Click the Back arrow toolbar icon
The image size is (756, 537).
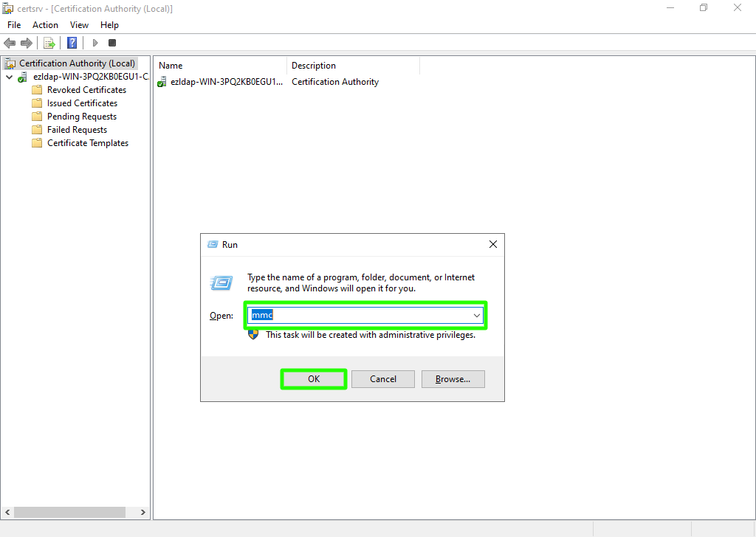(10, 43)
